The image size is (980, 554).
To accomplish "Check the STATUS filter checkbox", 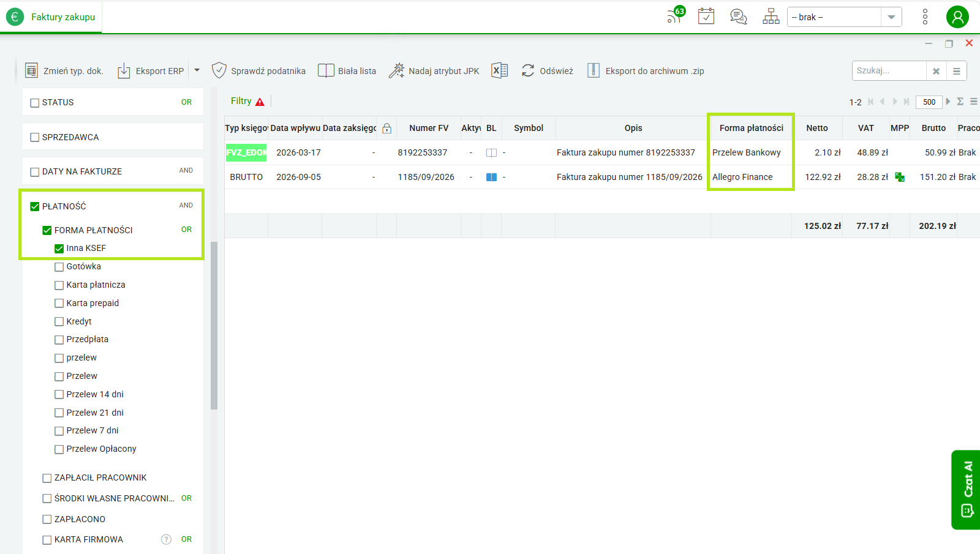I will pos(35,103).
